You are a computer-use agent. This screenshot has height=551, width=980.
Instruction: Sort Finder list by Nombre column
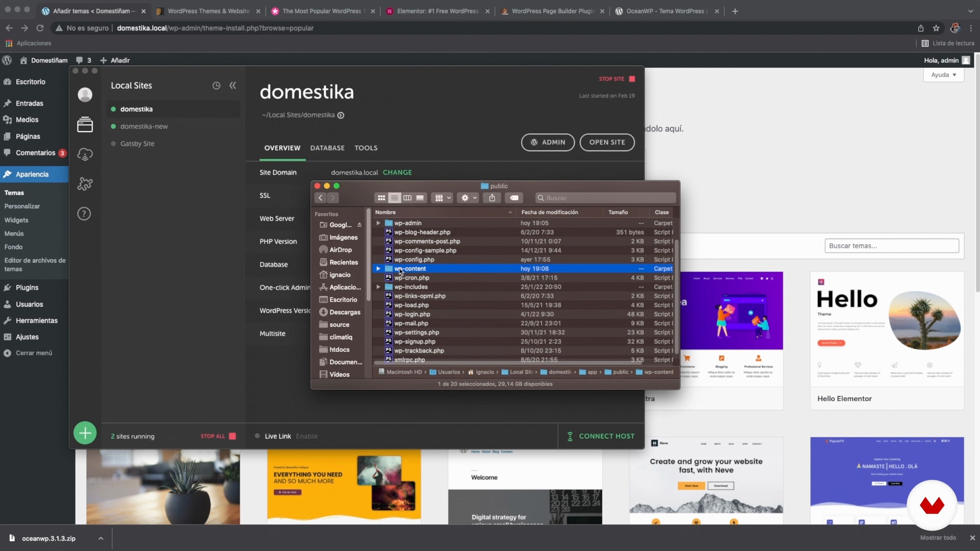(x=443, y=212)
